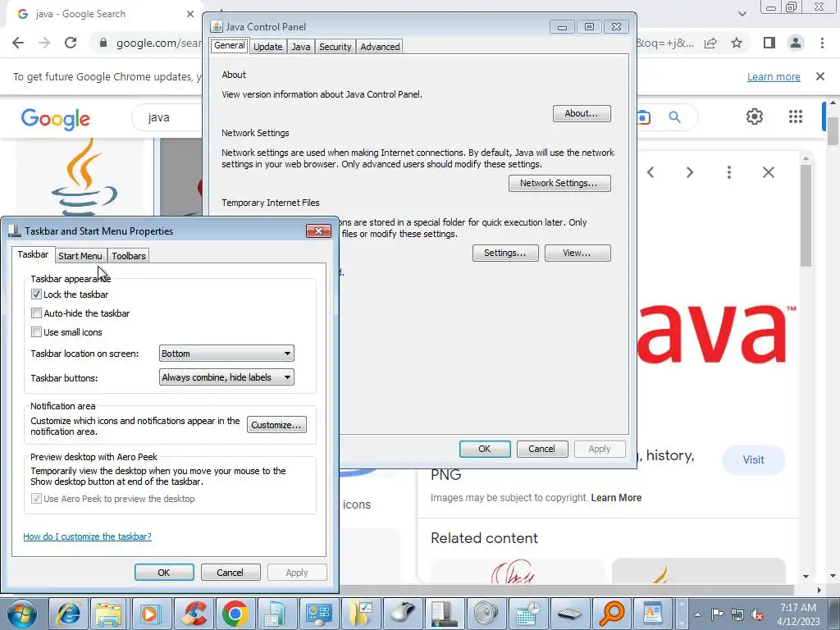Reload the Chrome page
The image size is (840, 630).
pos(71,43)
